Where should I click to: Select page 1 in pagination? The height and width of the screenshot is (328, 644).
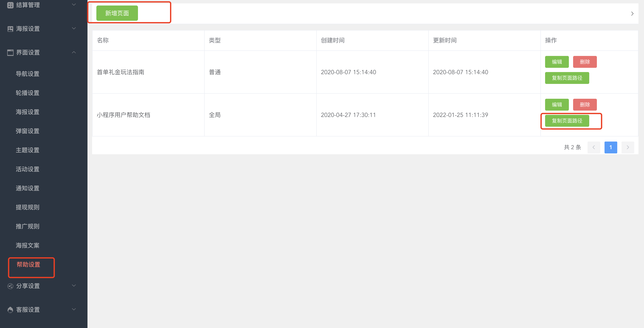(610, 147)
